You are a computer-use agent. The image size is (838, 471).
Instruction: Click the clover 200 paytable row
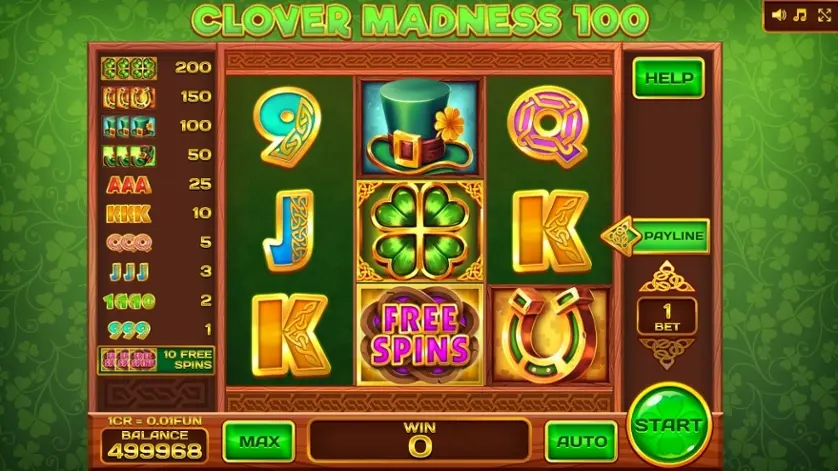point(156,68)
